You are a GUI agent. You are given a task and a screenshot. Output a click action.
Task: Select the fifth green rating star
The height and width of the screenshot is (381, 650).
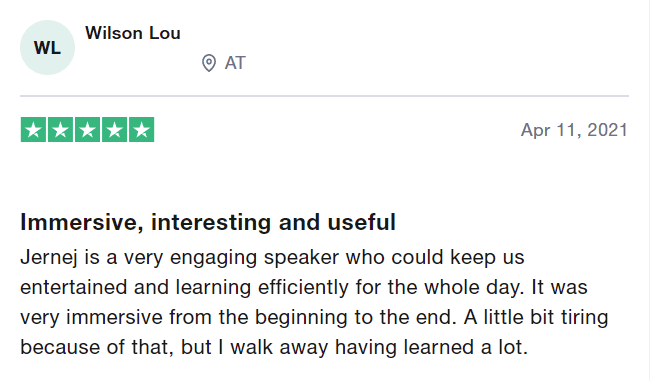point(141,130)
